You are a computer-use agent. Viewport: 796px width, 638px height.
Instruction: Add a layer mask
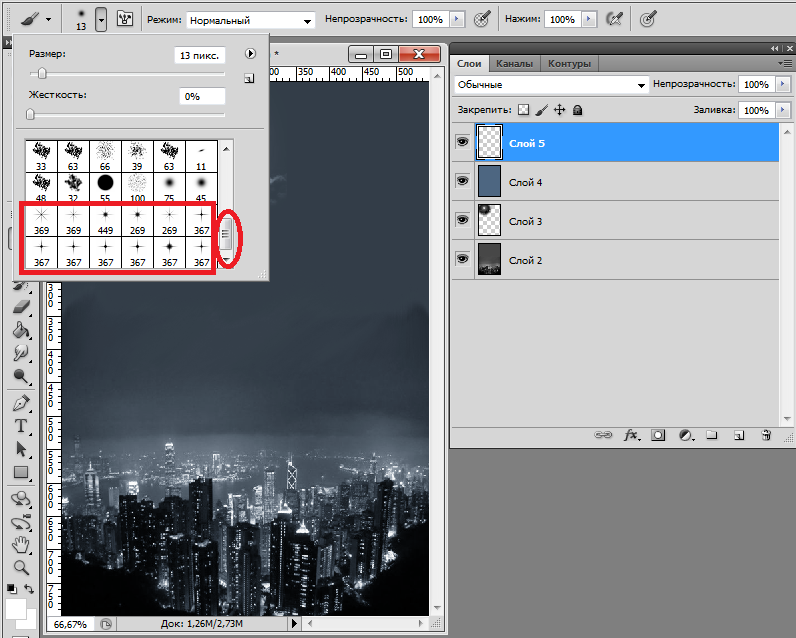[658, 435]
